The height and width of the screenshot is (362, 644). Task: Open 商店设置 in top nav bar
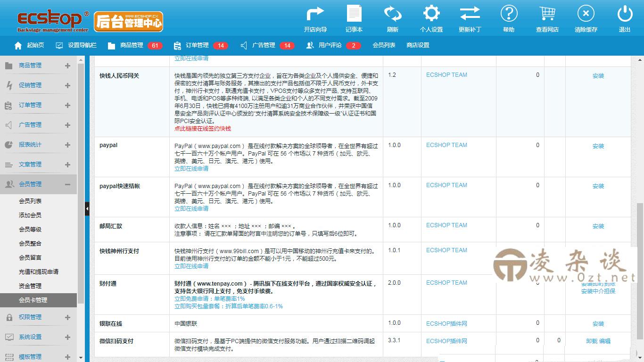pyautogui.click(x=418, y=45)
